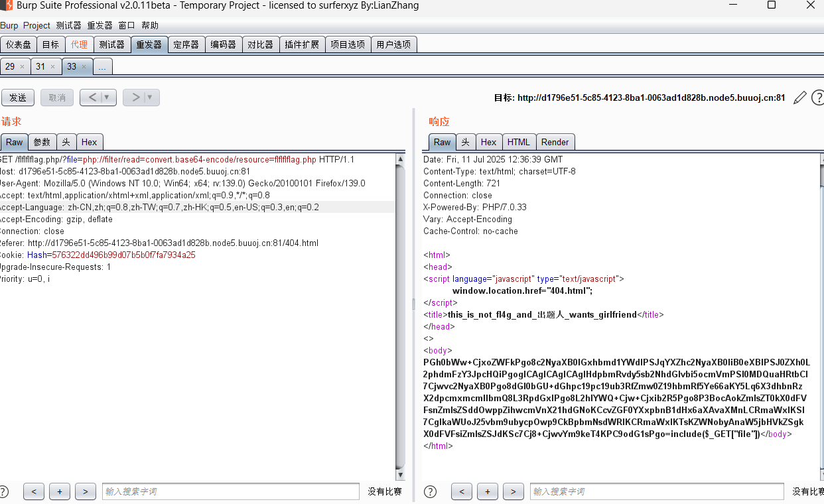Switch to the 代理 tab
This screenshot has height=504, width=824.
(x=79, y=44)
